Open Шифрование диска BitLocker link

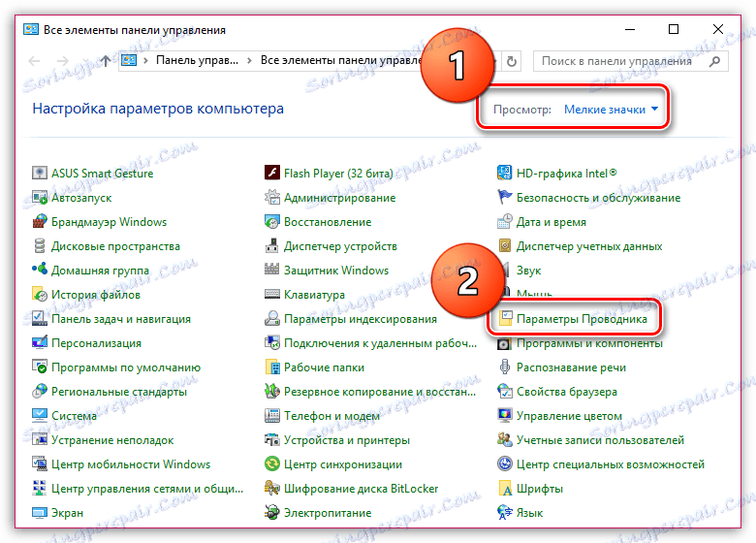[361, 489]
